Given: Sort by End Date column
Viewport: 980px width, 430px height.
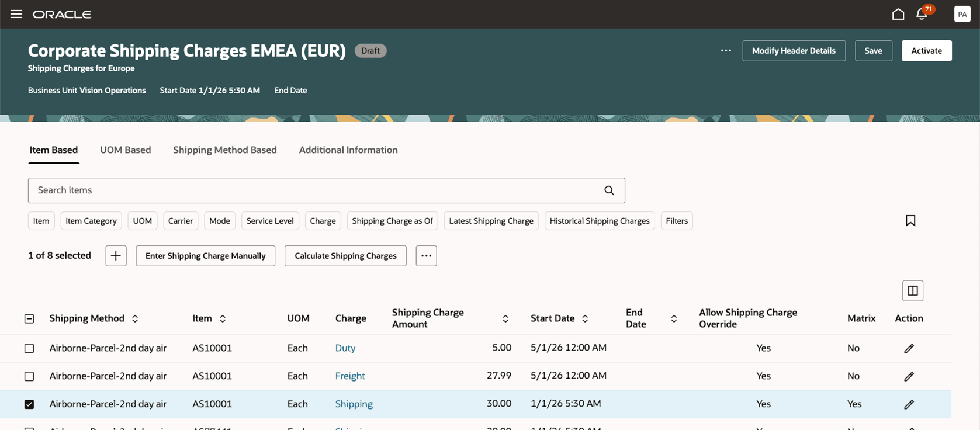Looking at the screenshot, I should (x=674, y=318).
